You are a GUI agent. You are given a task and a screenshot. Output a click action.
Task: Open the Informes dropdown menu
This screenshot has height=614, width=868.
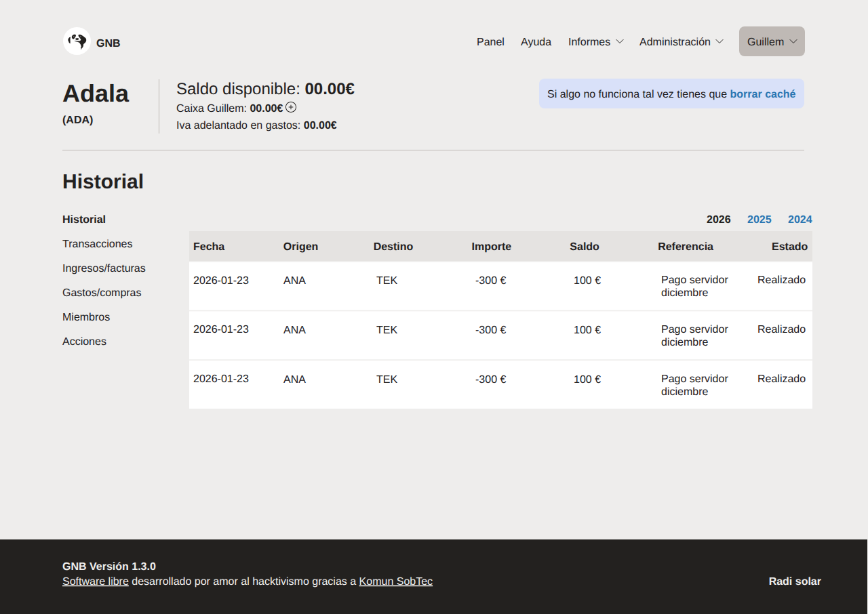click(x=595, y=42)
